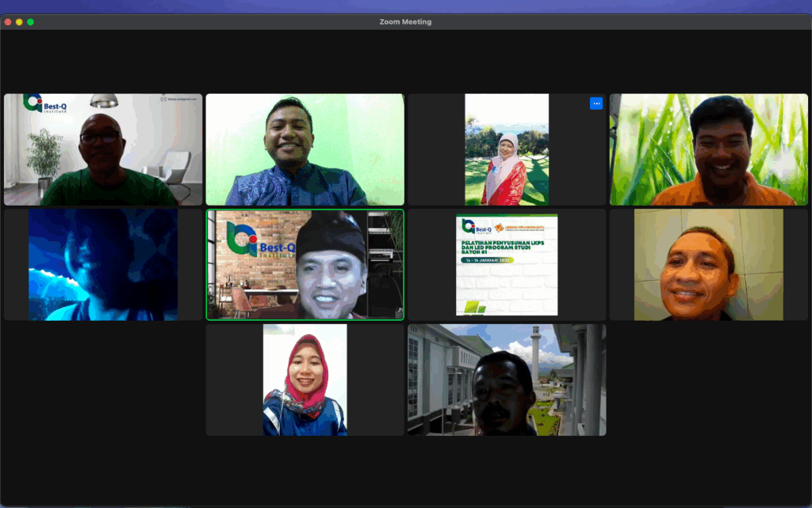Open the blue three-dots menu on the garden photo tile
This screenshot has width=812, height=508.
pyautogui.click(x=596, y=103)
